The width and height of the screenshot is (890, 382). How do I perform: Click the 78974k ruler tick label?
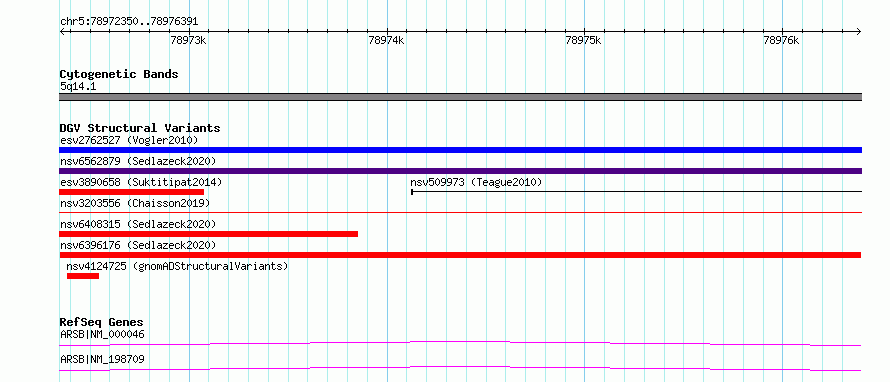[x=387, y=40]
